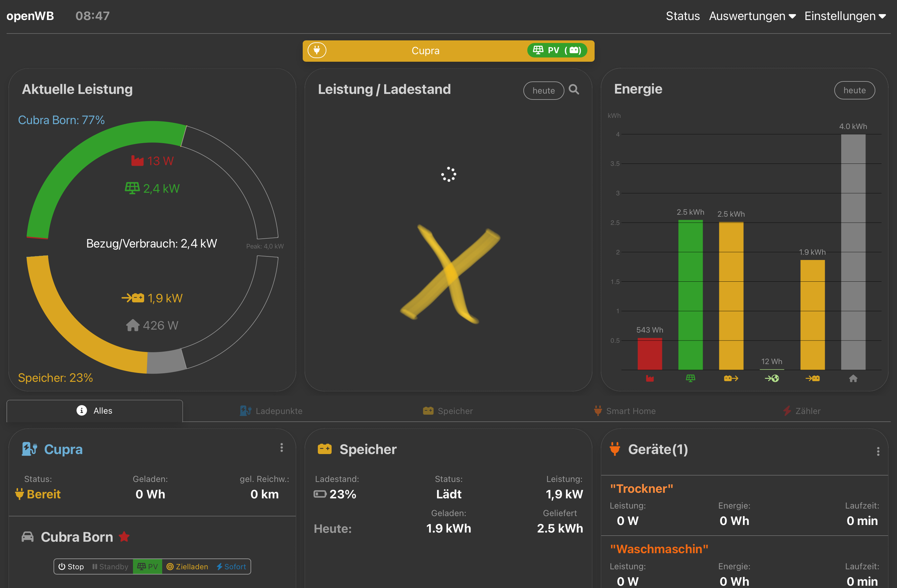Click heute button in Energie panel
Screen dimensions: 897x588
854,91
